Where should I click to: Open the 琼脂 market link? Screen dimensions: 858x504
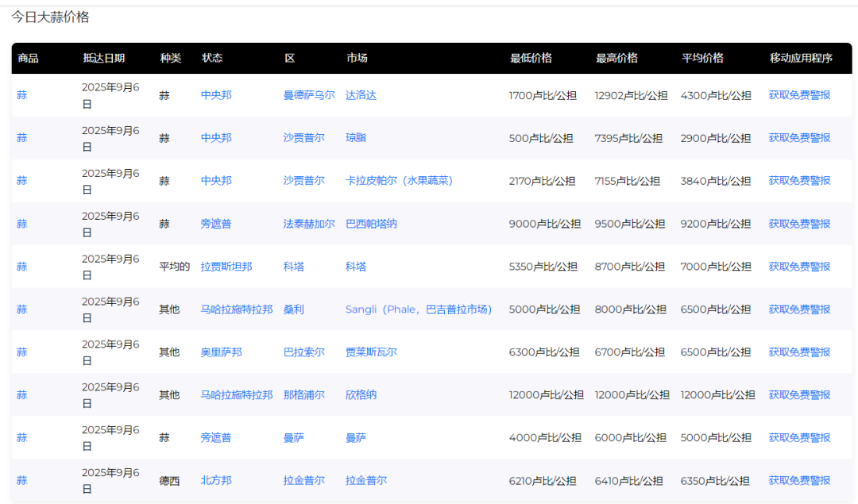click(356, 138)
